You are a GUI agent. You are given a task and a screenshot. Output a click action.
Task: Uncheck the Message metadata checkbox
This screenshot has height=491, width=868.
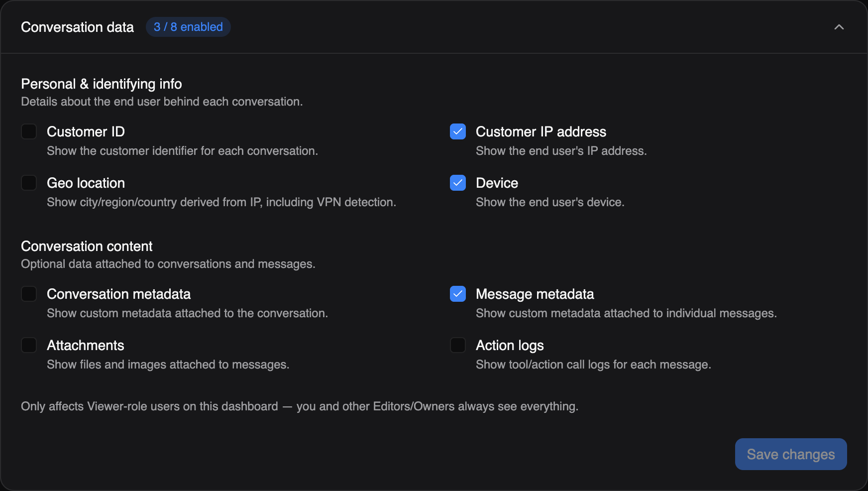[x=458, y=294]
